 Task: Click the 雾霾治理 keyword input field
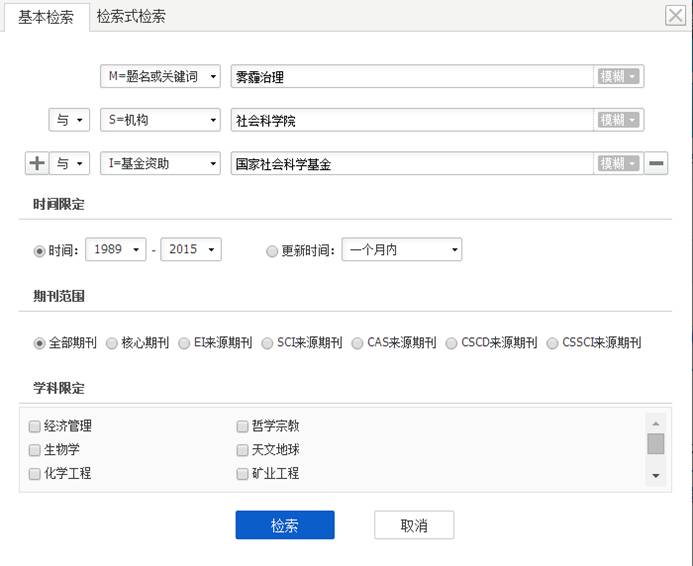(x=410, y=77)
